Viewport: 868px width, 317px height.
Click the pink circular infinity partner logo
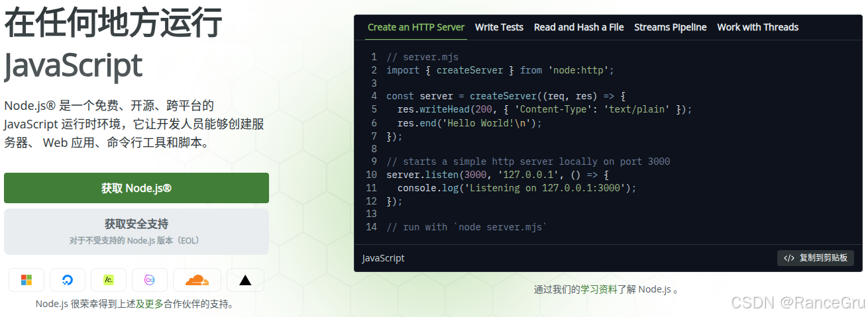tap(150, 280)
